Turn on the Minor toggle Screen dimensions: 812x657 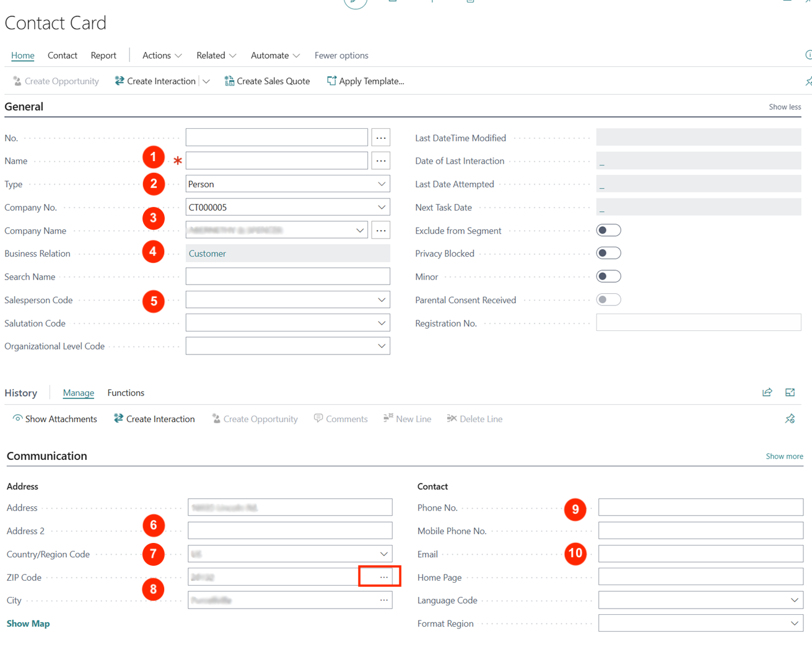608,276
